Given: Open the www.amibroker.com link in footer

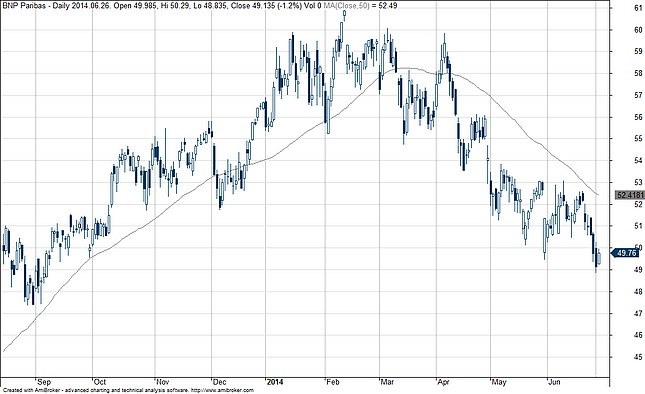Looking at the screenshot, I should tap(223, 390).
